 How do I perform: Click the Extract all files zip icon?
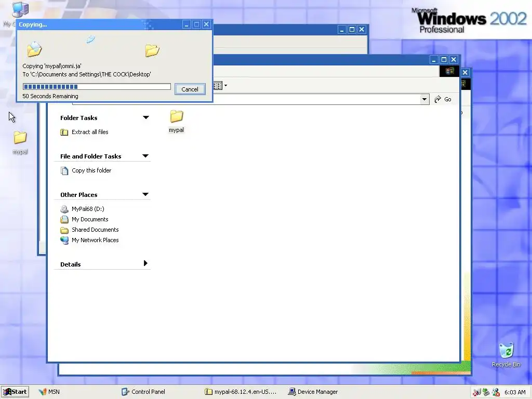coord(64,132)
